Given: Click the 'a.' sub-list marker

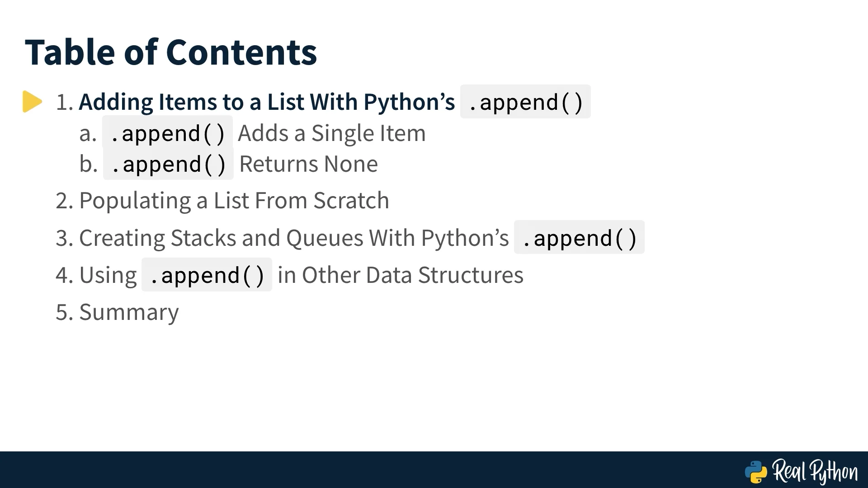Looking at the screenshot, I should [x=88, y=134].
